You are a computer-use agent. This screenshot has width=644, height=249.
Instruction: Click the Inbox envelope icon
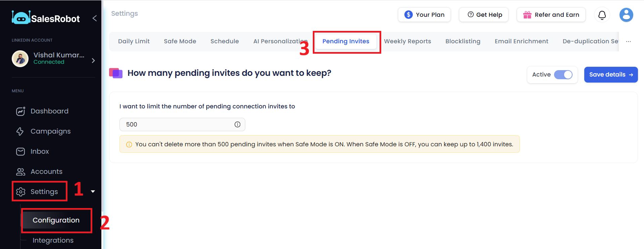pyautogui.click(x=20, y=151)
